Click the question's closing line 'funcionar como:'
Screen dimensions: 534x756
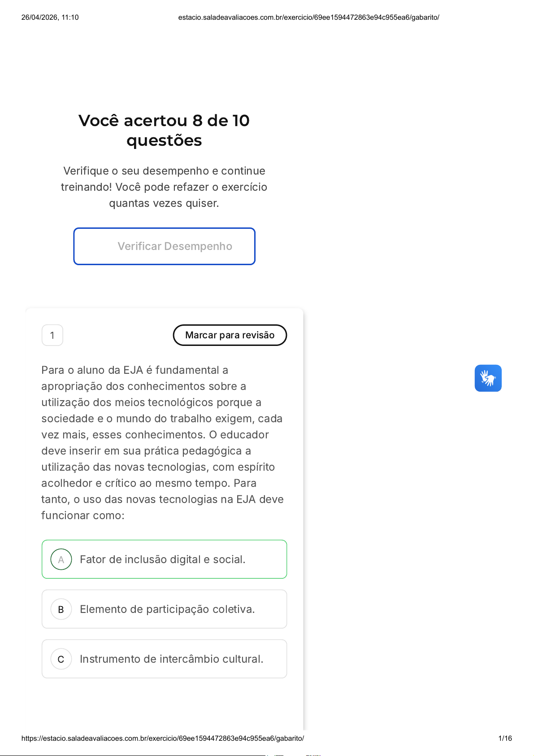pyautogui.click(x=83, y=516)
